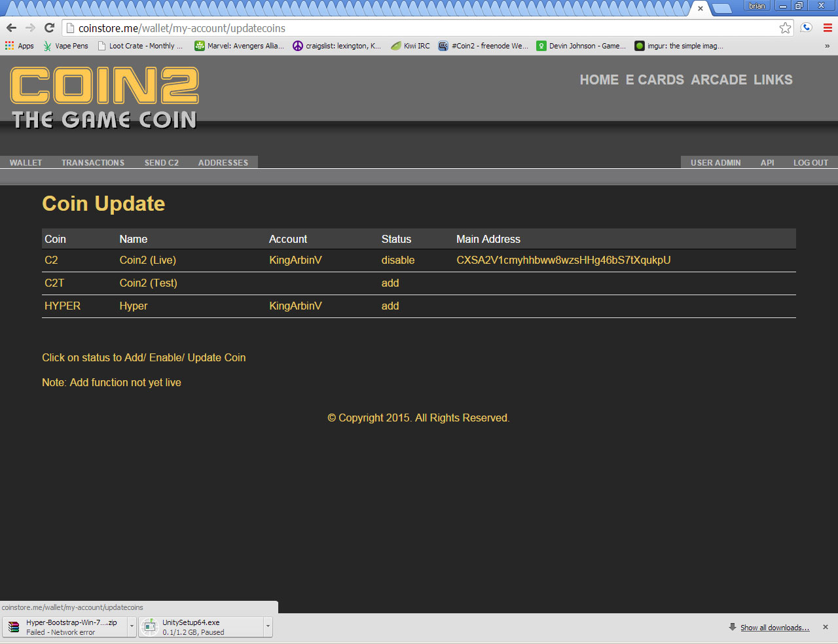Click UnitySetup64.exe download item
This screenshot has width=838, height=644.
[200, 627]
